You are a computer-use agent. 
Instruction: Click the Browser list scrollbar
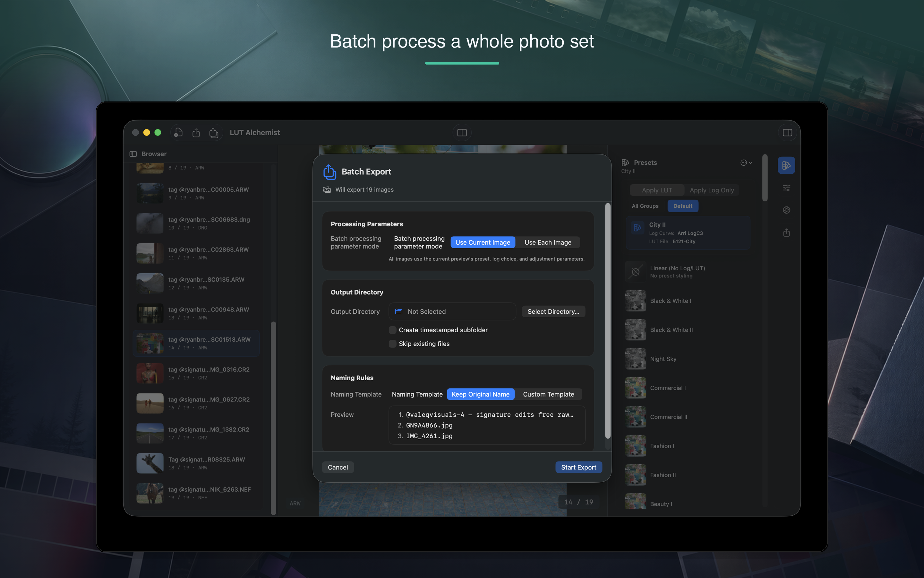pos(273,418)
